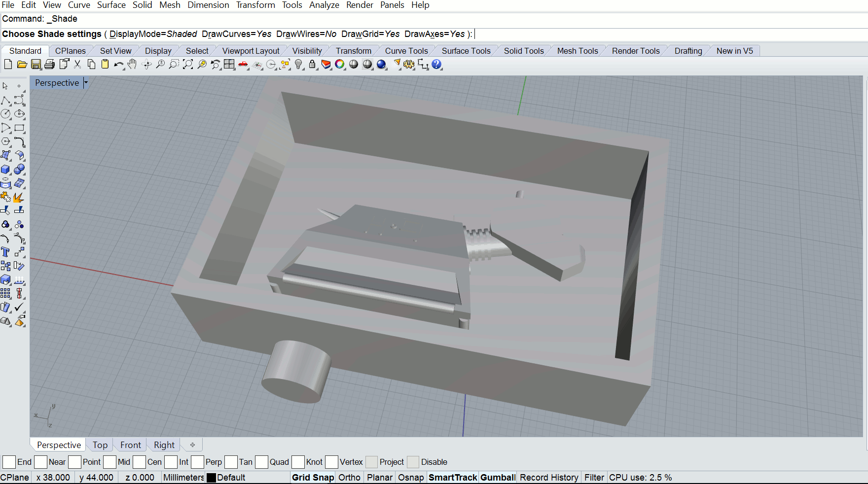Choose the Explode tool
The image size is (868, 484).
[x=19, y=198]
